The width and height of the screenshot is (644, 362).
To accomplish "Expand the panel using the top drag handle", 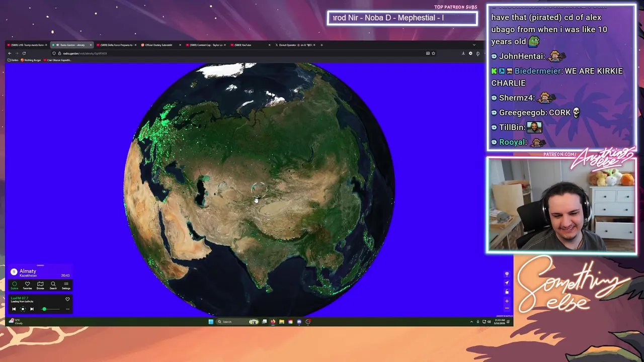I will coord(40,265).
